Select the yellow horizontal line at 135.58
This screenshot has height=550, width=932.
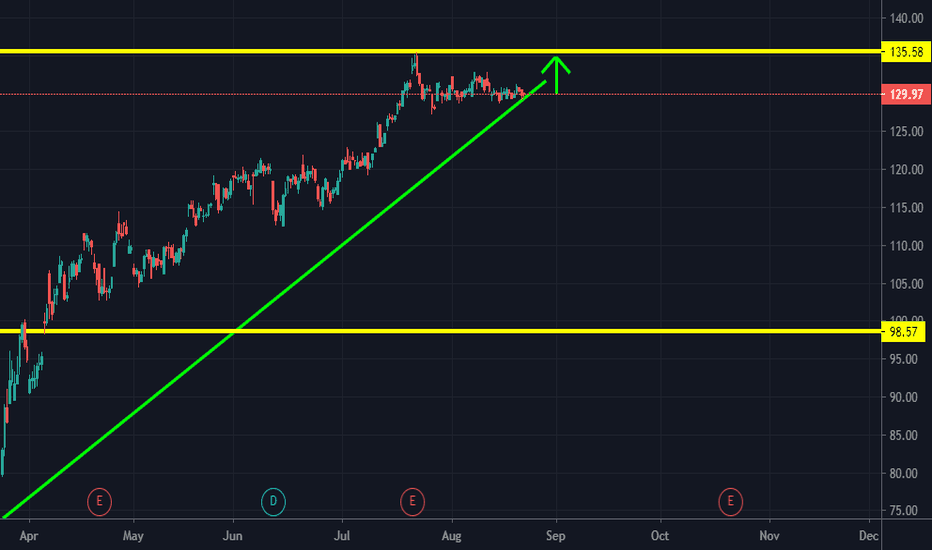point(440,52)
